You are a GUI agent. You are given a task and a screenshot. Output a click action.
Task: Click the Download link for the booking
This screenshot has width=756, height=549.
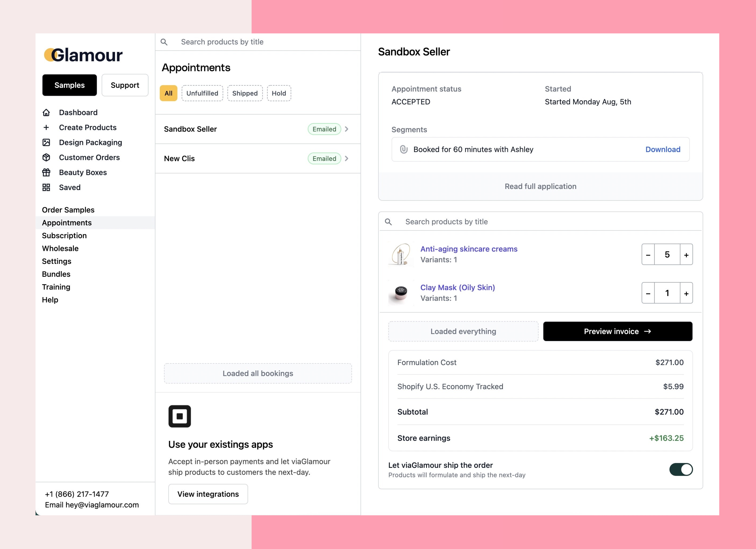point(663,150)
